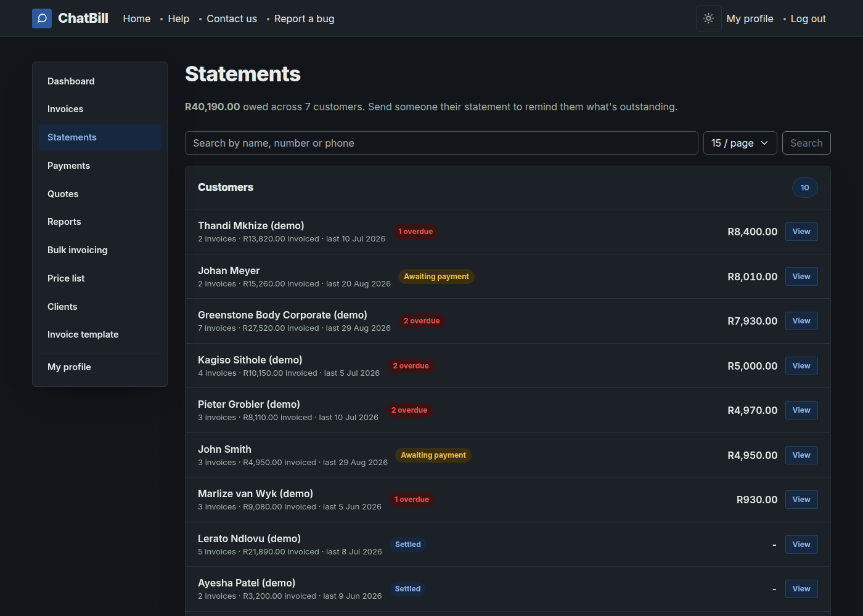Click the Awaiting payment badge for John Smith
Screen dimensions: 863x616
tap(433, 455)
